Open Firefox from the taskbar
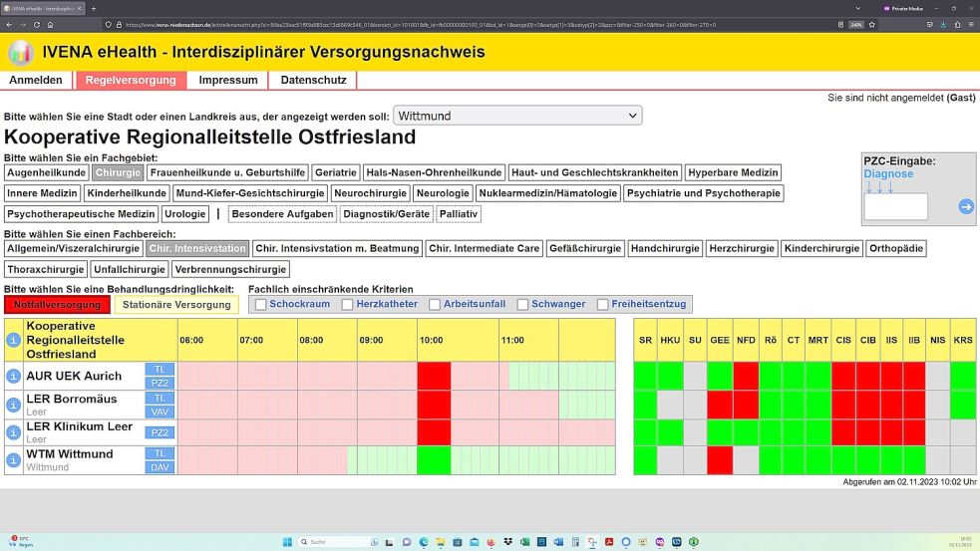 click(490, 542)
